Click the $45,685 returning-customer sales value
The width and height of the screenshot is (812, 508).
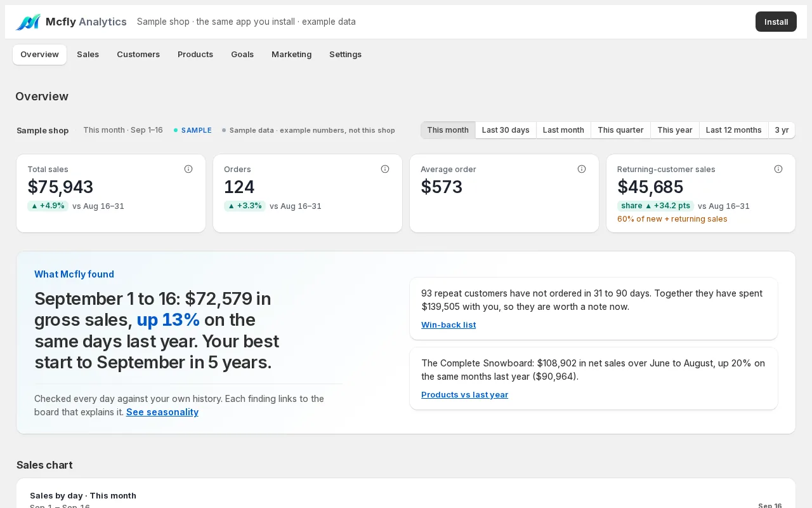coord(650,187)
